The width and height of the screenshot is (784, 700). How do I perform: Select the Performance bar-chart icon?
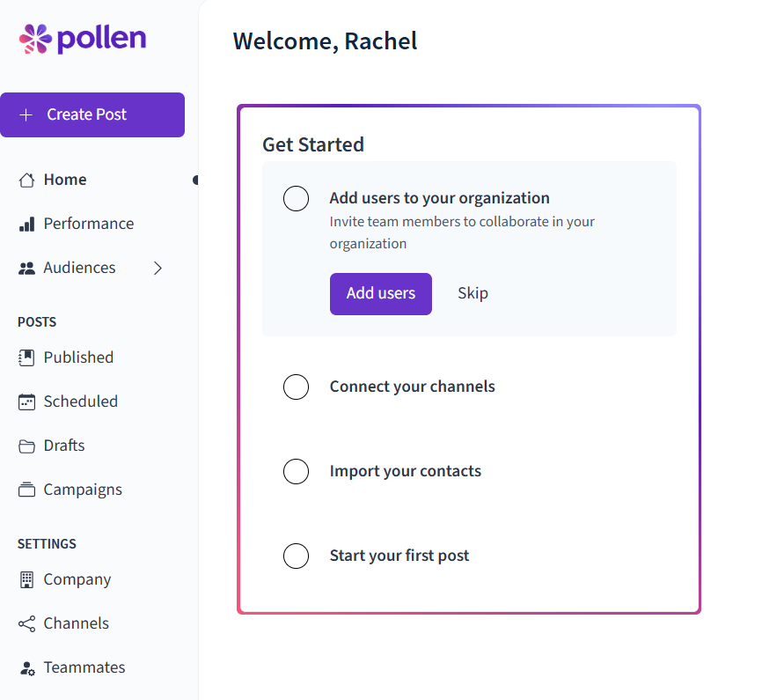[x=25, y=223]
